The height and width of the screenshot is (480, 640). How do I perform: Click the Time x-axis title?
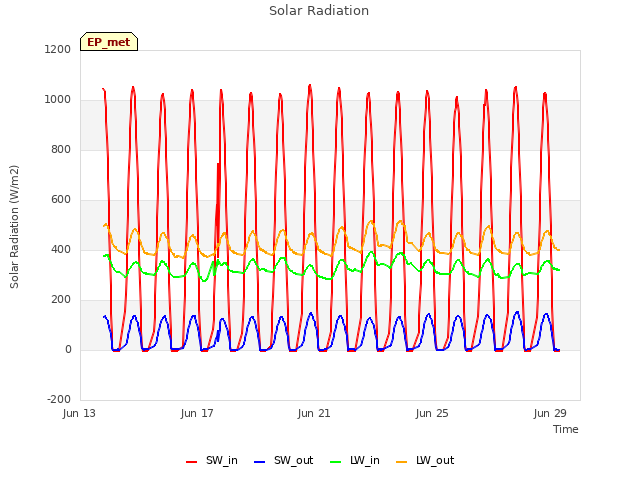point(566,429)
